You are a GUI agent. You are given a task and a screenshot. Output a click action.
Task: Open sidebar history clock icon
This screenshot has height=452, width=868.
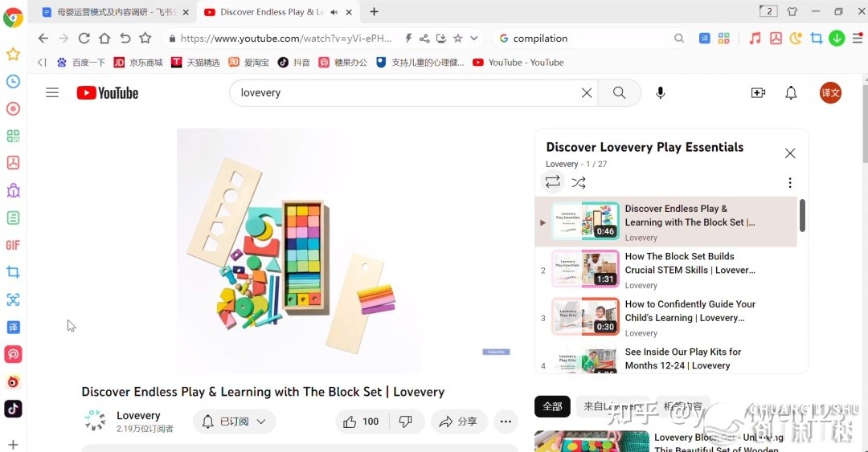click(x=14, y=81)
